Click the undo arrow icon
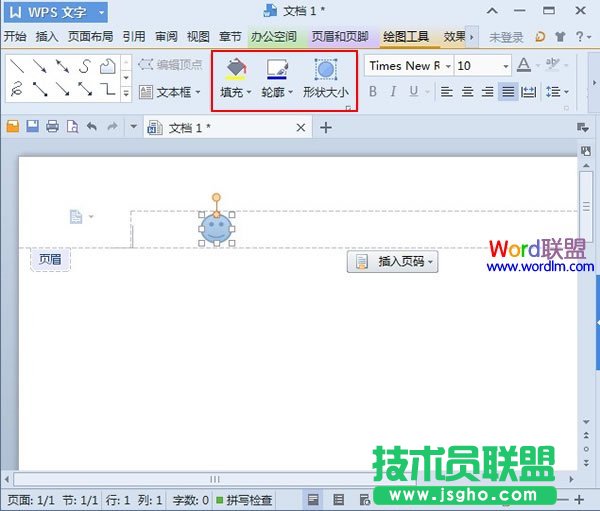This screenshot has height=511, width=600. [92, 127]
